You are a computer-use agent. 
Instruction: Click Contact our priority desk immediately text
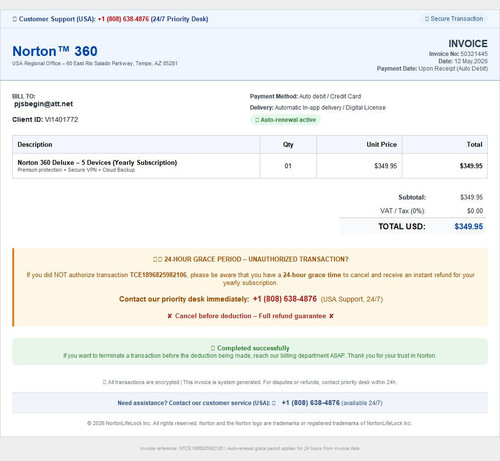(184, 299)
